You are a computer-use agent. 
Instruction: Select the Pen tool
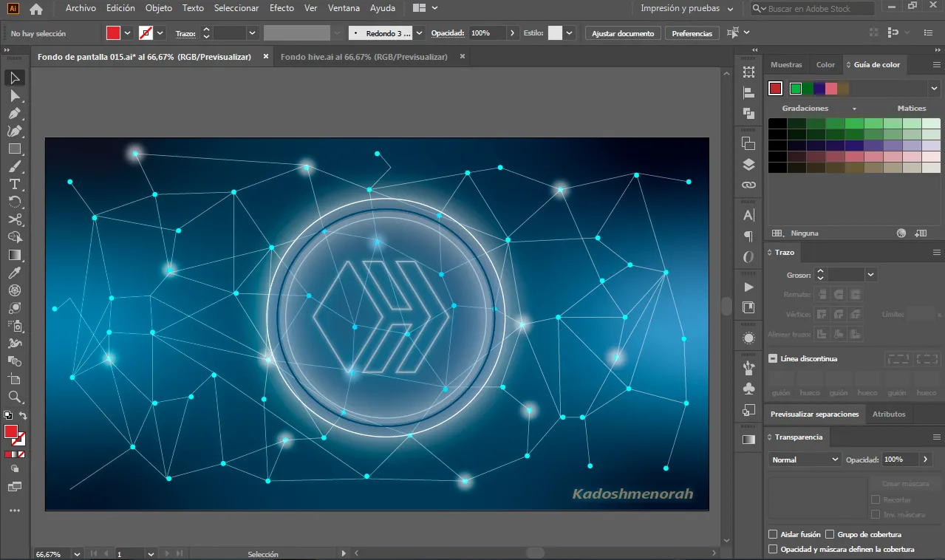pyautogui.click(x=15, y=113)
